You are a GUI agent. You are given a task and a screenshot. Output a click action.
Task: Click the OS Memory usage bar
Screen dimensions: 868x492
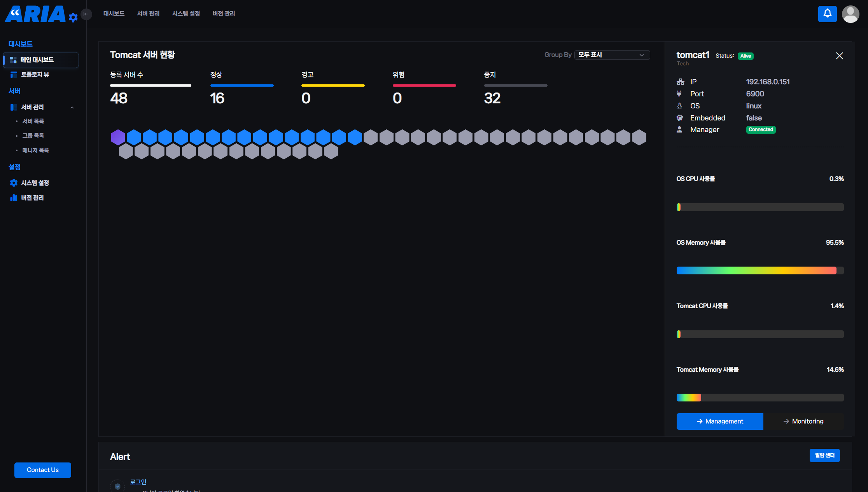pos(759,270)
